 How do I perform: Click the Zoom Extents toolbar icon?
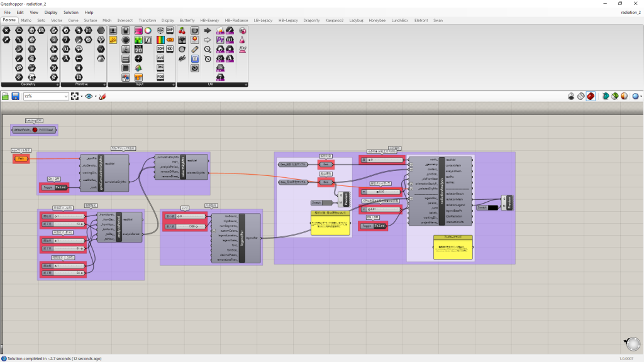(x=75, y=96)
